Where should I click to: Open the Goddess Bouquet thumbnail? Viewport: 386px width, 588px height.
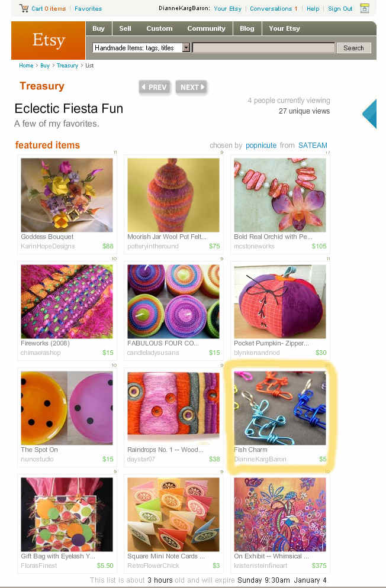coord(67,195)
